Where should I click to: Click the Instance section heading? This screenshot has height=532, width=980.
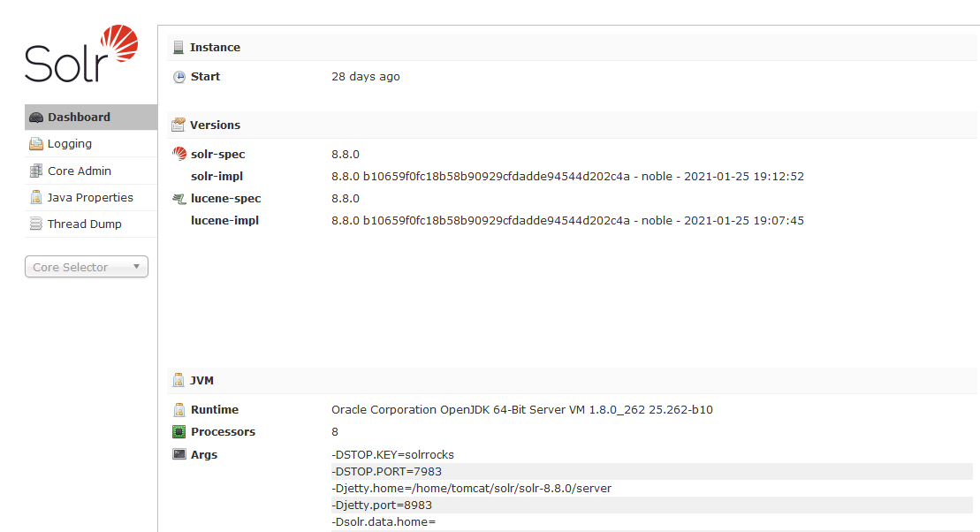pos(215,48)
